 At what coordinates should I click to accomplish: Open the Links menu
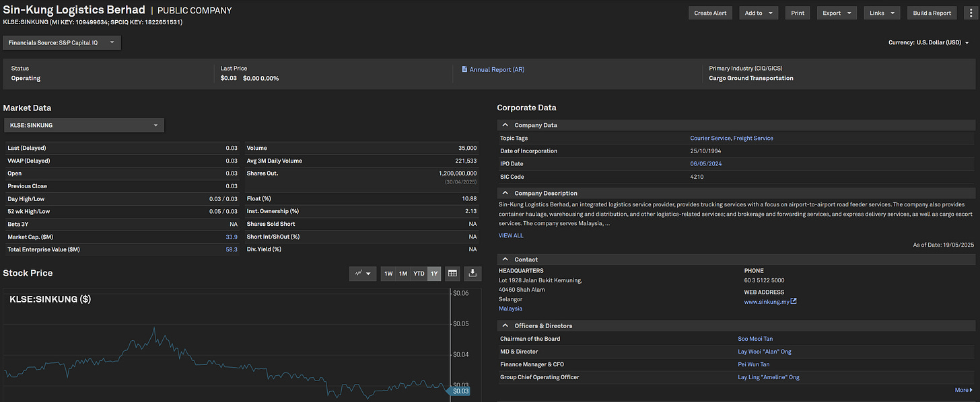click(x=882, y=13)
